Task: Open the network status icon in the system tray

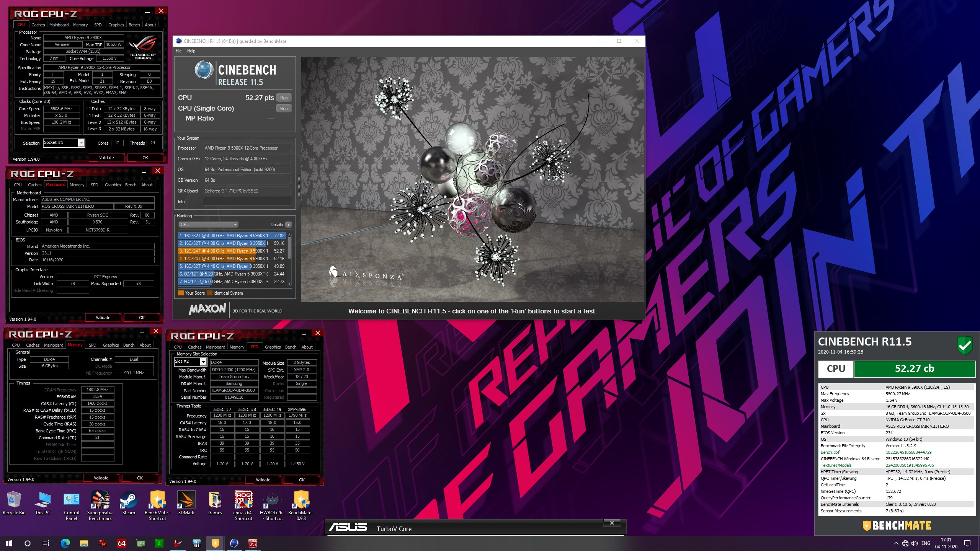Action: [905, 543]
